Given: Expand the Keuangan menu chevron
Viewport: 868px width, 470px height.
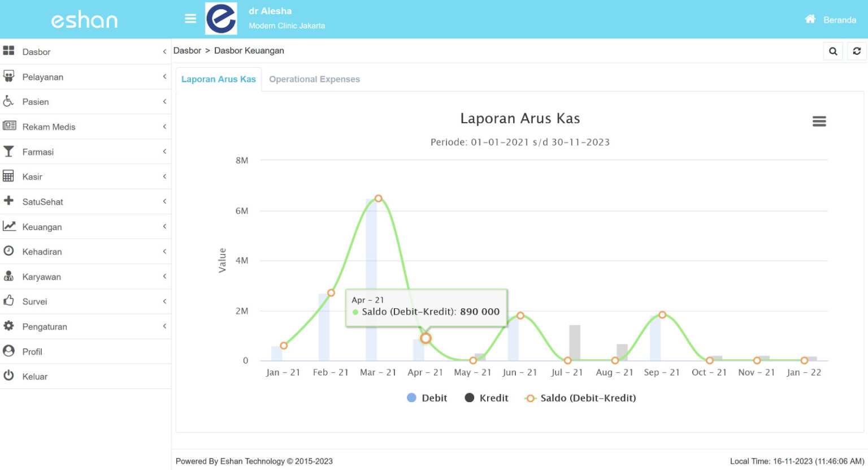Looking at the screenshot, I should tap(164, 227).
